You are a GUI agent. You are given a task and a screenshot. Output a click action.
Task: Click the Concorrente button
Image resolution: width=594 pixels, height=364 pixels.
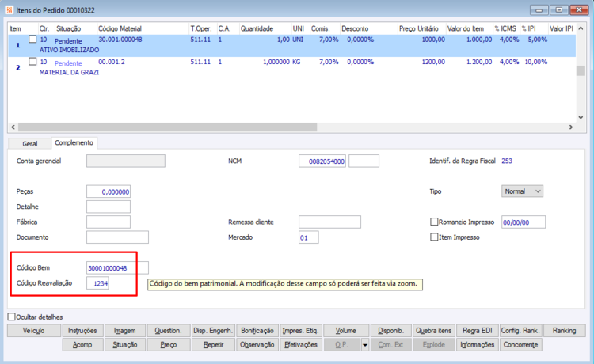[520, 345]
